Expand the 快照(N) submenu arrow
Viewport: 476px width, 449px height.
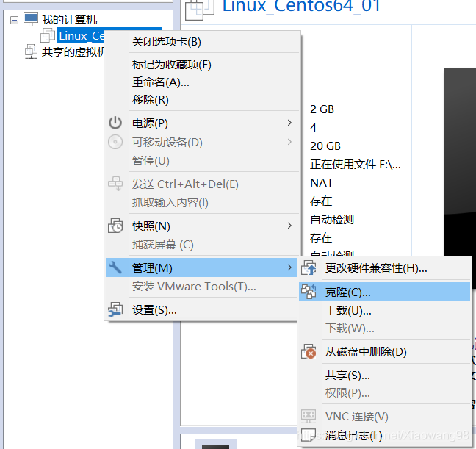click(x=289, y=226)
